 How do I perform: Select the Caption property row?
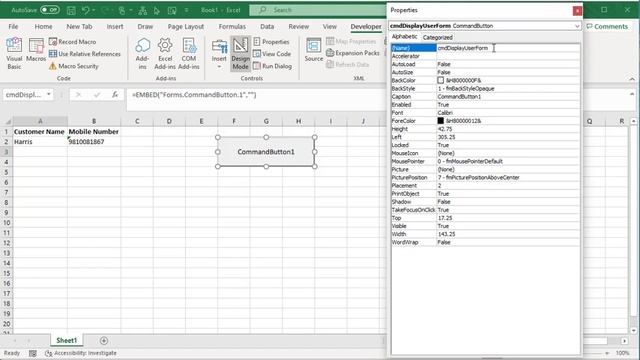coord(485,97)
